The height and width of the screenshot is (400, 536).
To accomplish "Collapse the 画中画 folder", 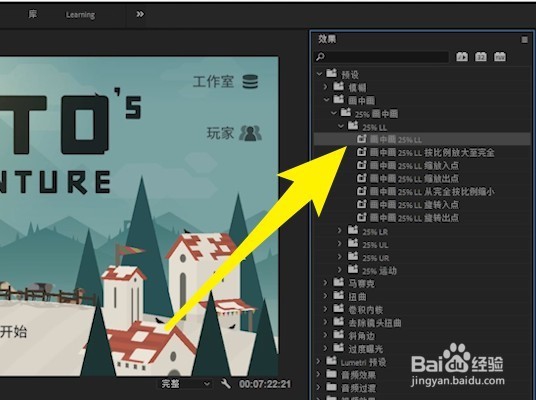I will point(326,100).
